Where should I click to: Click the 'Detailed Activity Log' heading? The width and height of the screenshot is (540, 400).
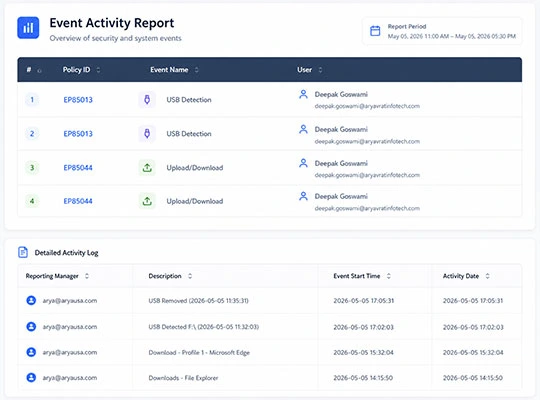tap(66, 253)
